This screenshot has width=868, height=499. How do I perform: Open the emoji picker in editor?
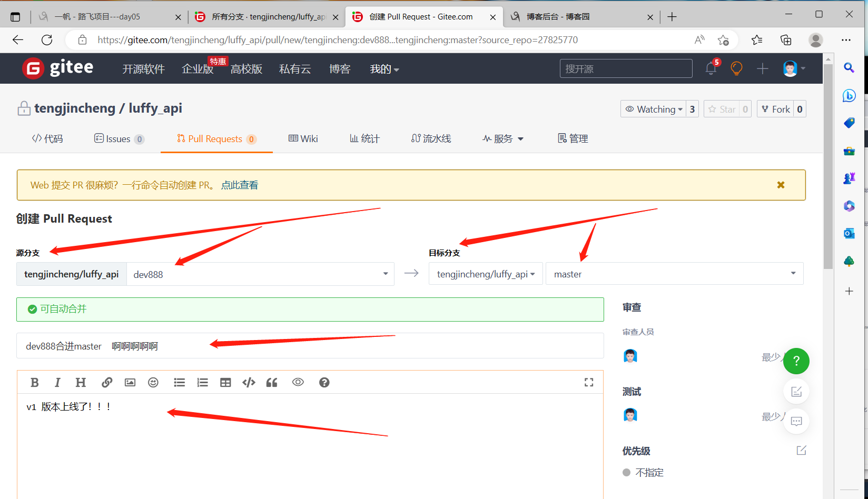(x=153, y=383)
